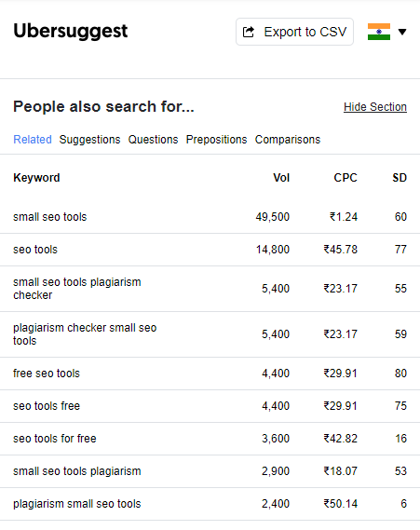This screenshot has width=420, height=530.
Task: Switch to Prepositions tab
Action: [216, 140]
